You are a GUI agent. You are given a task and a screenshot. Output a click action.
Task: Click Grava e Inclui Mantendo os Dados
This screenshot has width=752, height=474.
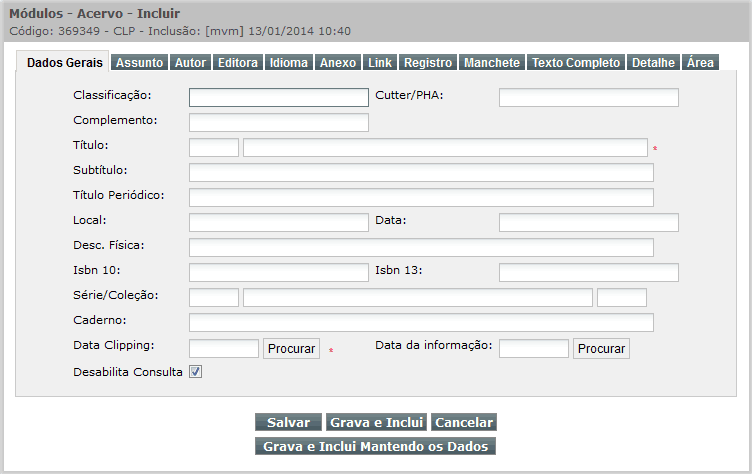pyautogui.click(x=376, y=446)
